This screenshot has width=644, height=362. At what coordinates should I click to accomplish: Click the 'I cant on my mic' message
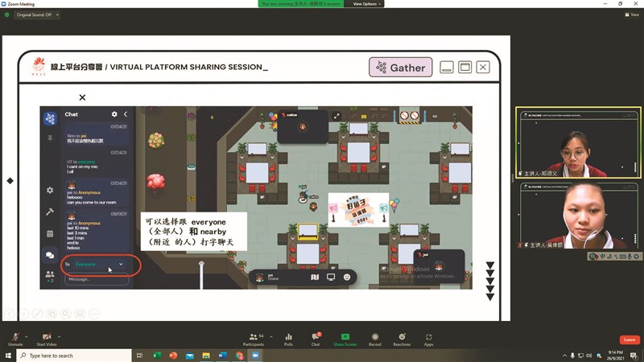pos(83,167)
